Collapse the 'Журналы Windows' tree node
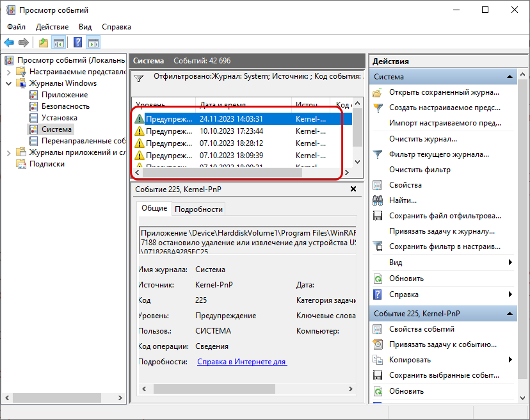Screen dimensions: 530x420 [9, 83]
